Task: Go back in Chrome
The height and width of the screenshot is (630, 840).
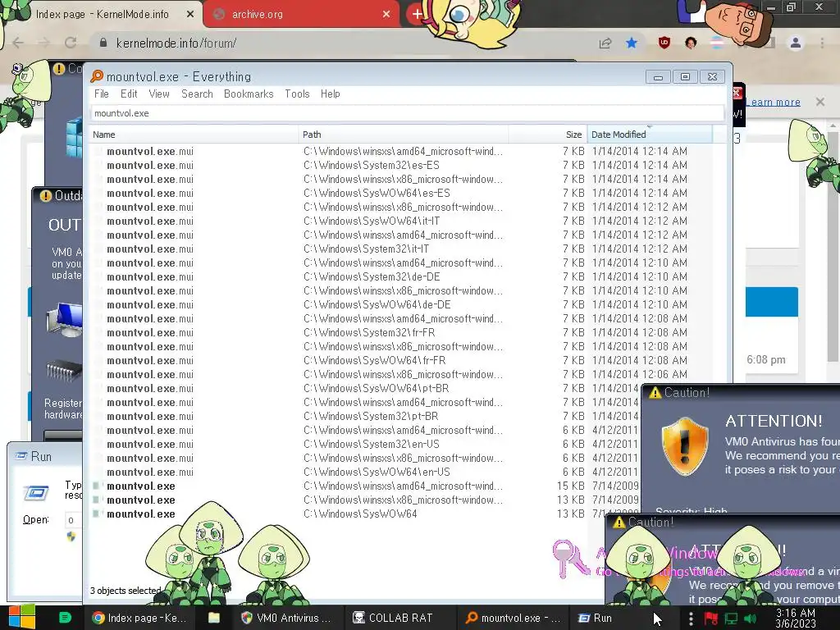Action: coord(18,43)
